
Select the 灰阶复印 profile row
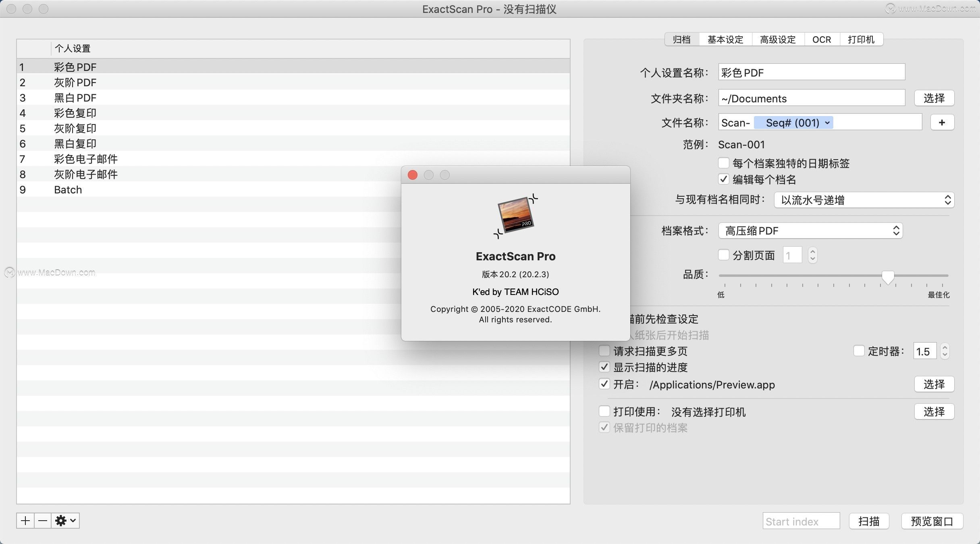click(x=293, y=128)
